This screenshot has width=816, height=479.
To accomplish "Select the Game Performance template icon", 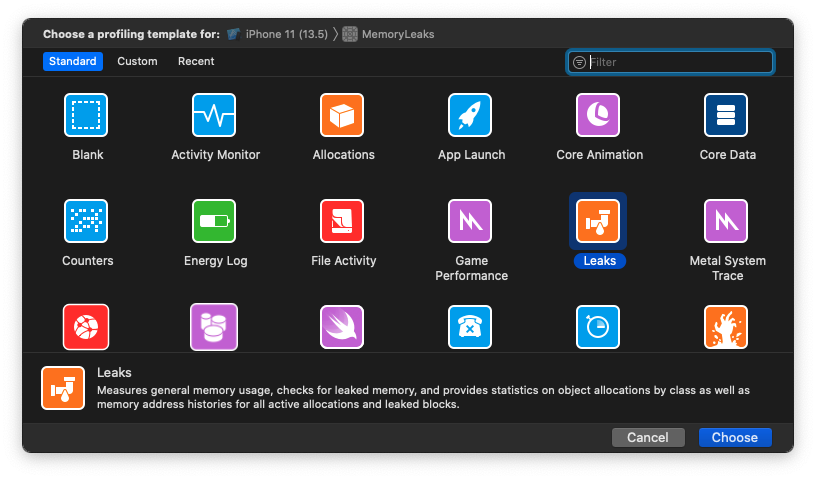I will [x=470, y=221].
